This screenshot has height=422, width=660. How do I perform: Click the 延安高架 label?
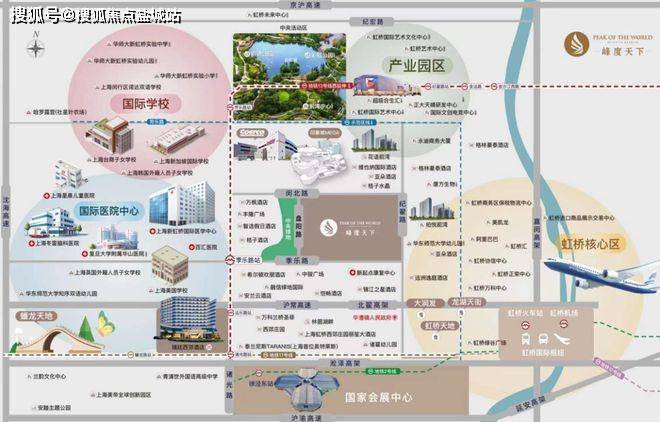click(x=530, y=403)
